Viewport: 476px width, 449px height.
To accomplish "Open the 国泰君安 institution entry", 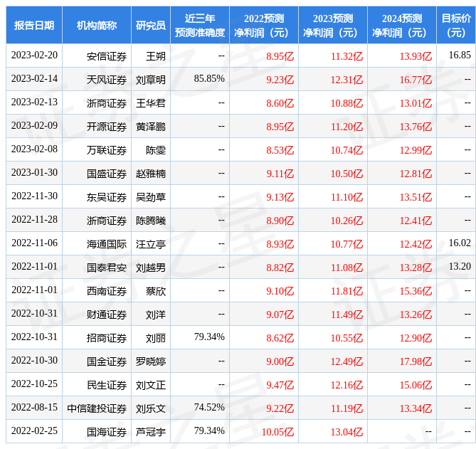I will tap(107, 267).
